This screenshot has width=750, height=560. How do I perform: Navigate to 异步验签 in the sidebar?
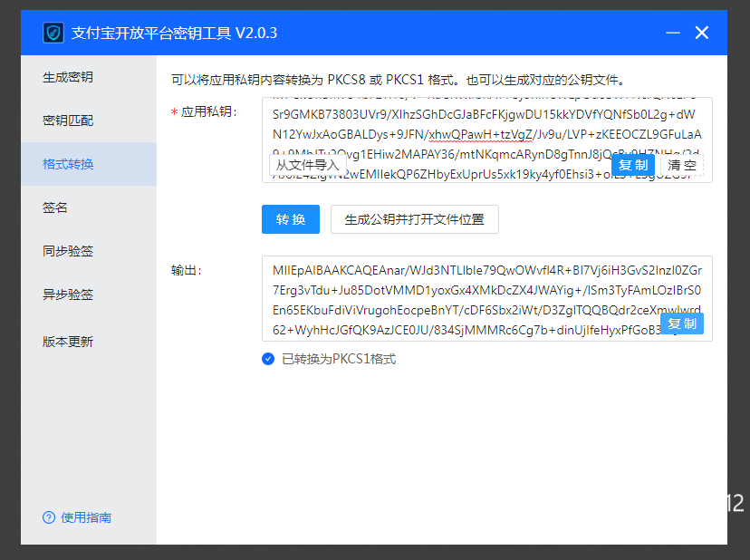68,294
